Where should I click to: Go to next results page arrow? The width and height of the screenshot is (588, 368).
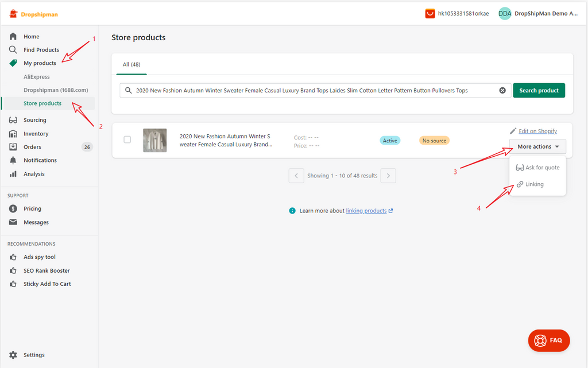tap(388, 176)
